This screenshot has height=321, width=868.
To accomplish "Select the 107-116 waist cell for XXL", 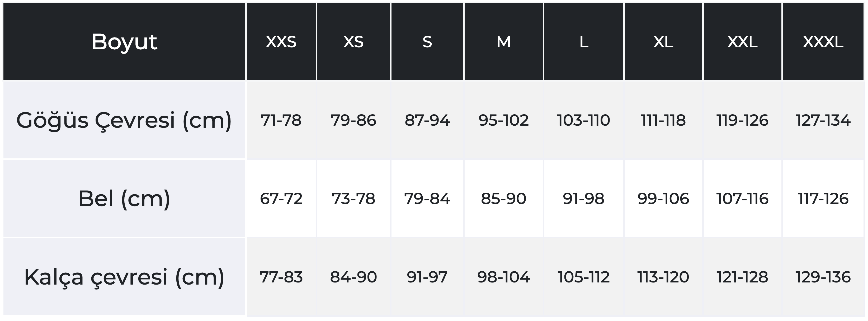I will [x=742, y=199].
